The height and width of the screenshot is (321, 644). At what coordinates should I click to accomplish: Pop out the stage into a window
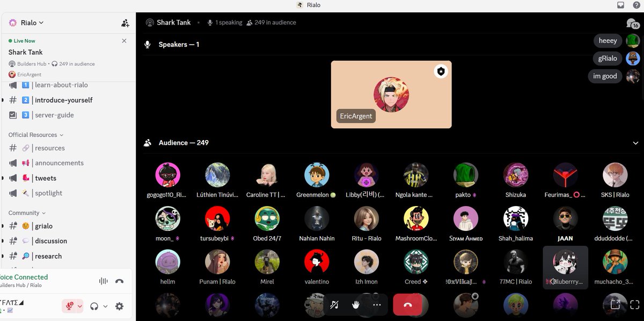coord(616,305)
